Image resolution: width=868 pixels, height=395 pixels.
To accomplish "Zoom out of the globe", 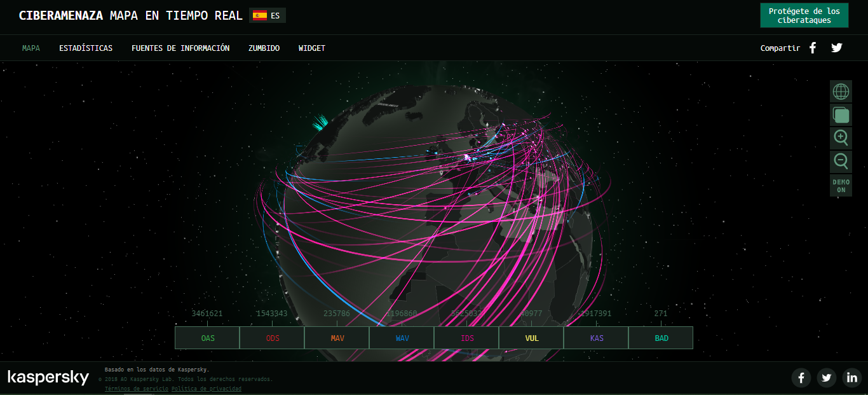I will click(x=841, y=162).
